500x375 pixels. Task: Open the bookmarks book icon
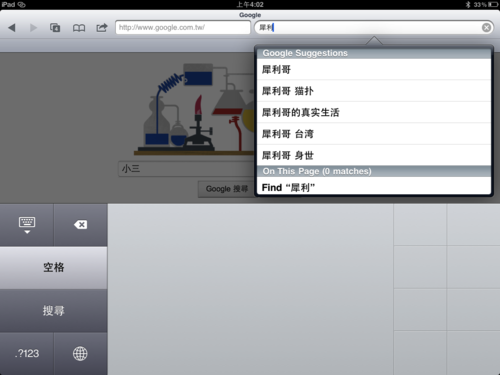[x=79, y=28]
